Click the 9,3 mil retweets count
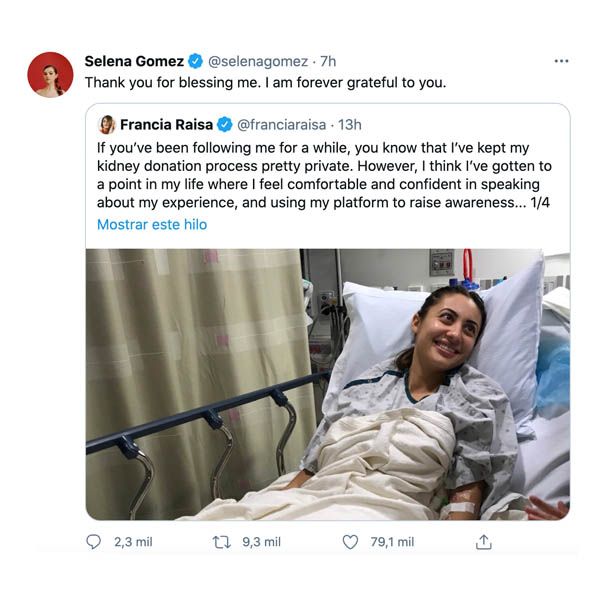The width and height of the screenshot is (600, 600). tap(261, 542)
